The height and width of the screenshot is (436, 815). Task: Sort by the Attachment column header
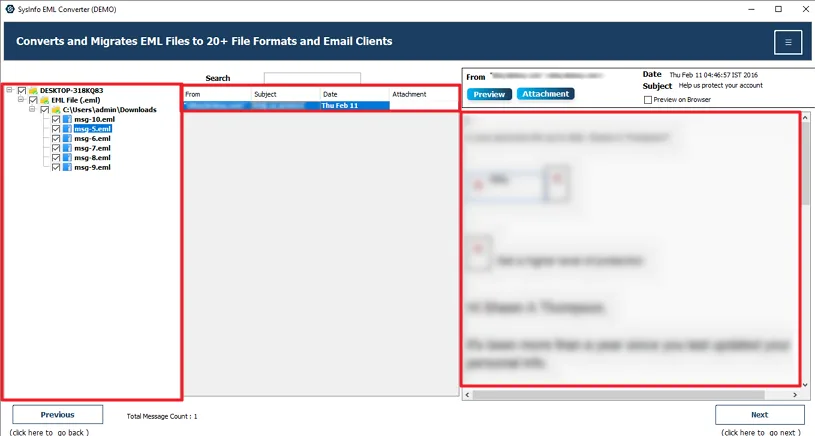(424, 94)
